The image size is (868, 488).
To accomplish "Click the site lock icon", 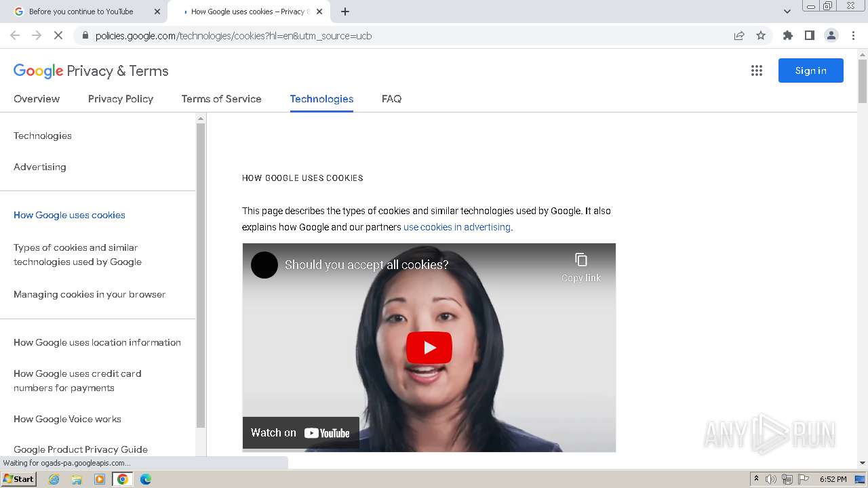I will 85,36.
